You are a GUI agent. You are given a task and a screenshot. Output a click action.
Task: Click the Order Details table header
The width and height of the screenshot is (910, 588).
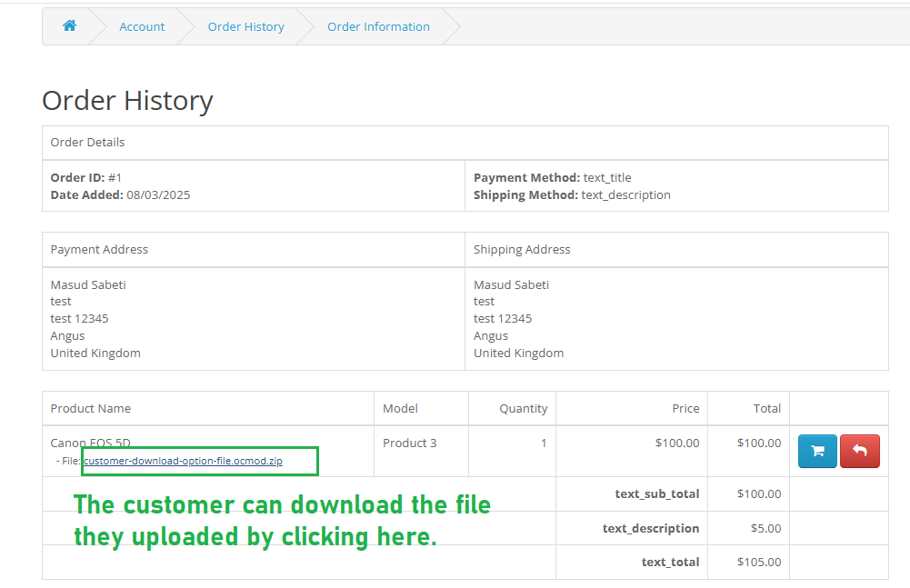pyautogui.click(x=88, y=142)
